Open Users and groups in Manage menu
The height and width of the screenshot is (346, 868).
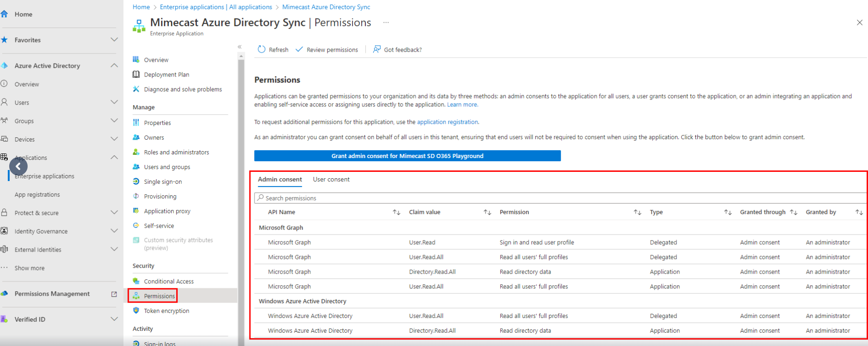[x=167, y=167]
